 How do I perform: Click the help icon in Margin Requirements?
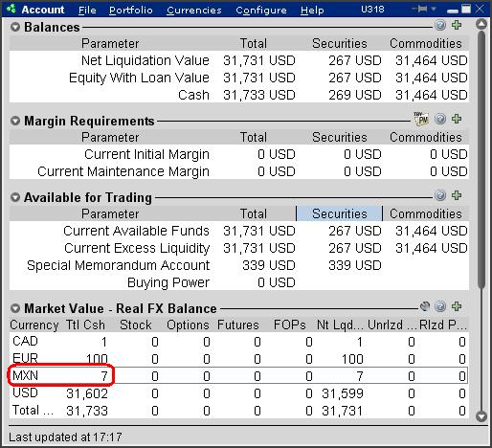pyautogui.click(x=440, y=119)
